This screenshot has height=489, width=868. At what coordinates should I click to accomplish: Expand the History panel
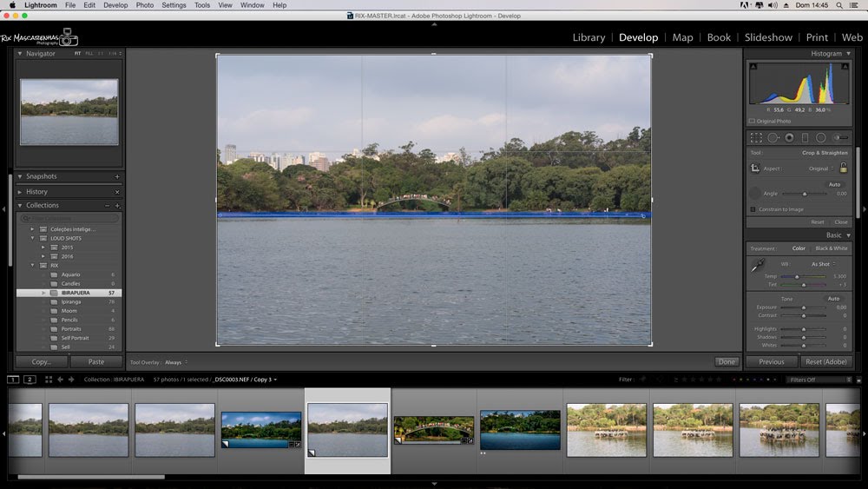pos(20,192)
